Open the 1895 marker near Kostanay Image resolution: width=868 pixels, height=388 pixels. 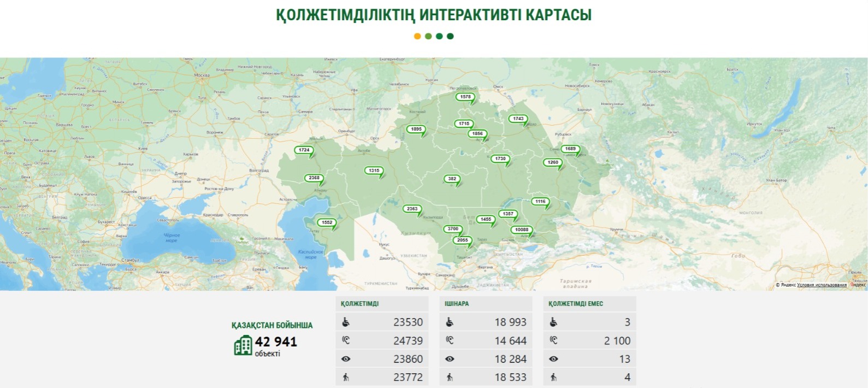tap(416, 130)
